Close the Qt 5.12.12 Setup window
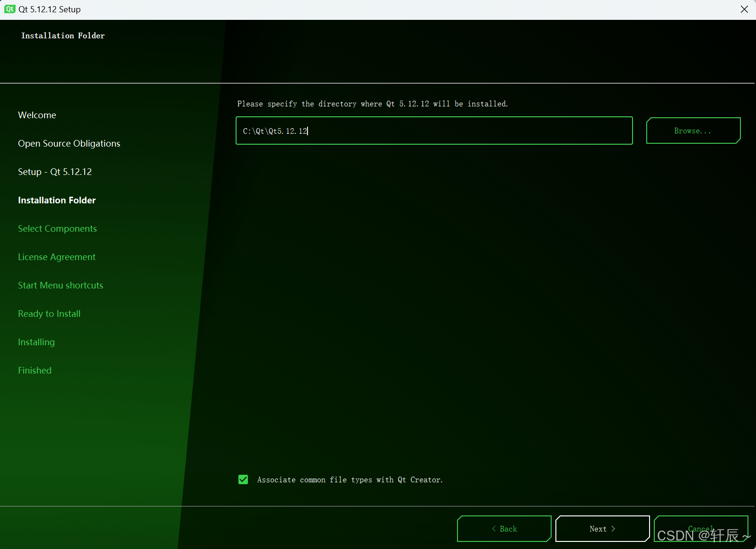This screenshot has height=549, width=756. (x=744, y=9)
